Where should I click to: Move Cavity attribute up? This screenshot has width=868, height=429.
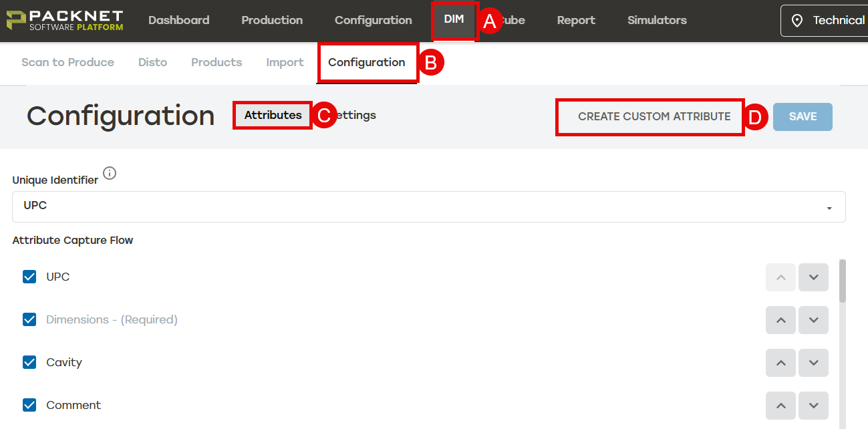tap(780, 363)
